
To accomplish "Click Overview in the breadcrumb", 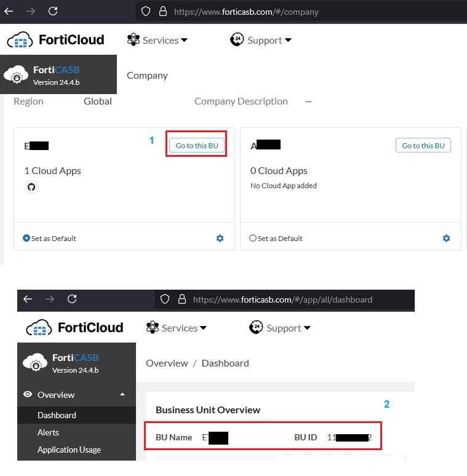I will tap(167, 363).
